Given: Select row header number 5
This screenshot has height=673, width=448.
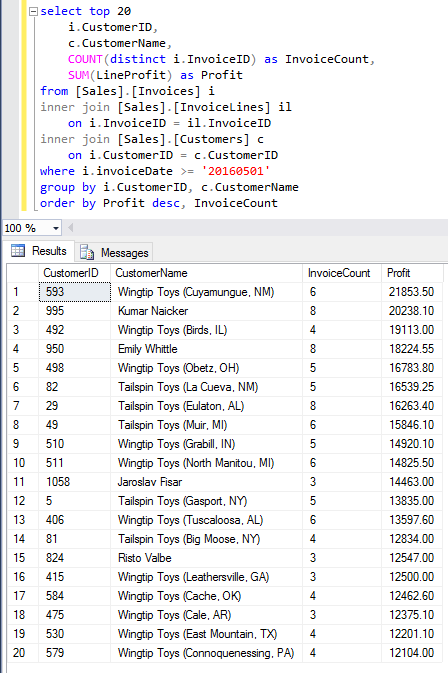Looking at the screenshot, I should pyautogui.click(x=23, y=368).
